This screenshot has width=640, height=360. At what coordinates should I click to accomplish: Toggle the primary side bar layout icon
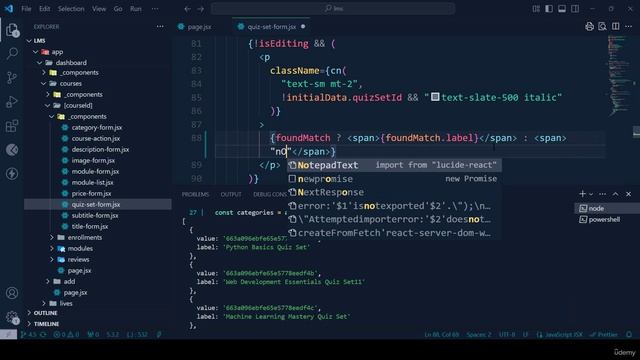[x=549, y=9]
